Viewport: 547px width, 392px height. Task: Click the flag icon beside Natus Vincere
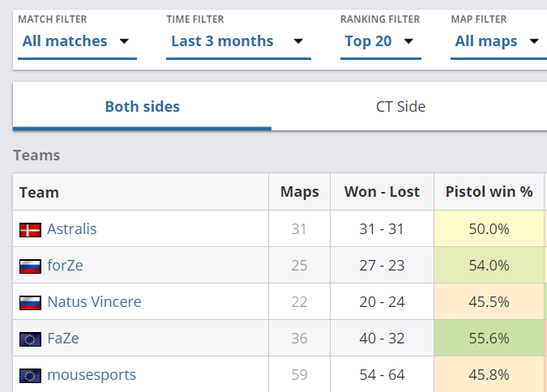(x=30, y=303)
